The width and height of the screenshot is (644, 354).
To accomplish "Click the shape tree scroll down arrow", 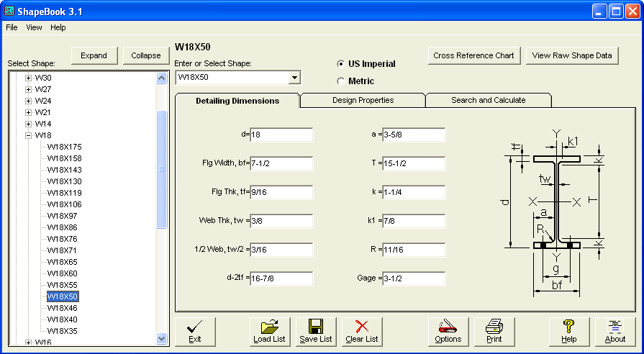I will (161, 339).
